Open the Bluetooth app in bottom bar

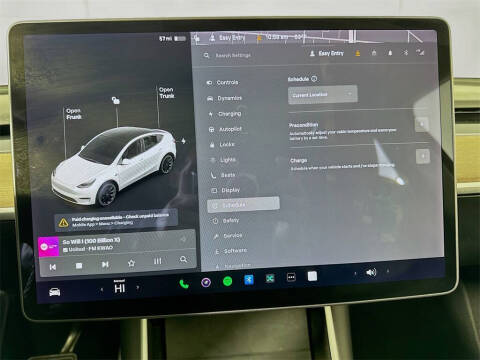coord(249,280)
